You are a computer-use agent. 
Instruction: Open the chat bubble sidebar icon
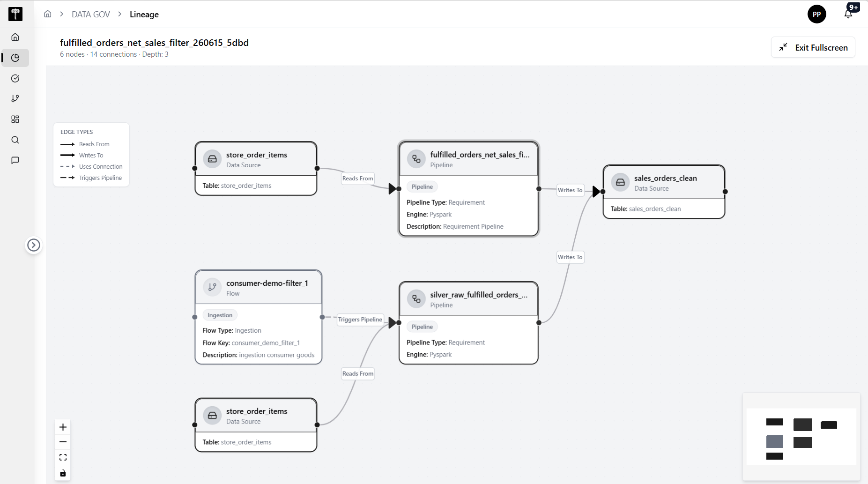point(15,160)
